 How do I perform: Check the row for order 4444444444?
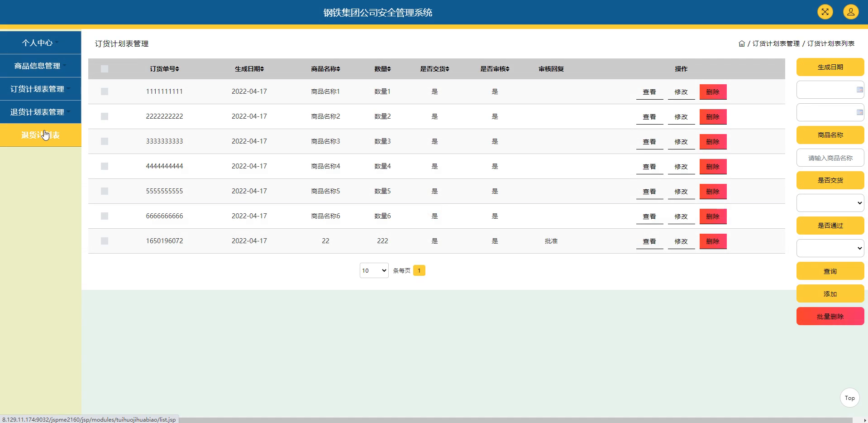[105, 166]
